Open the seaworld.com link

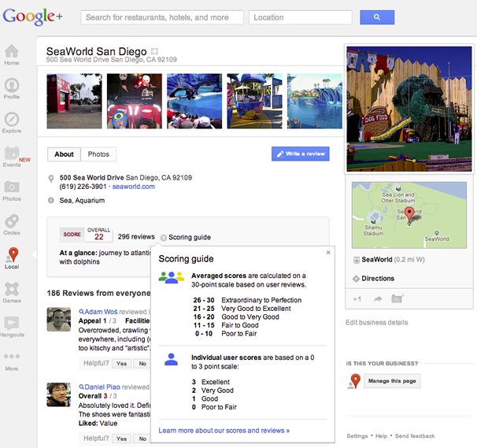134,187
